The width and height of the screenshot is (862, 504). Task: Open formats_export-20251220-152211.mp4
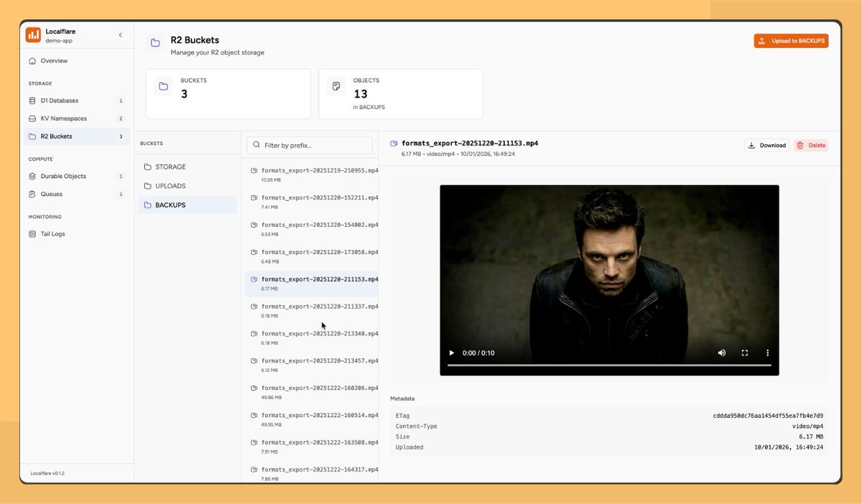[312, 202]
